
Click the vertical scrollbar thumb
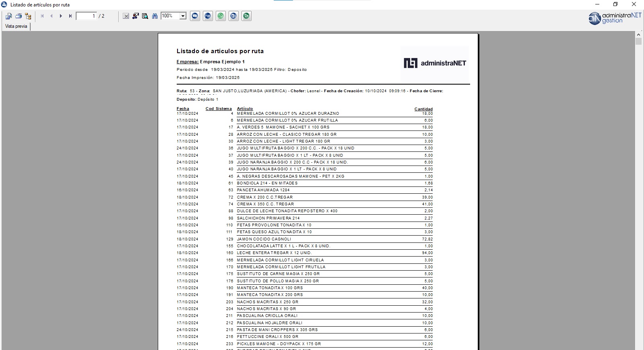[638, 41]
